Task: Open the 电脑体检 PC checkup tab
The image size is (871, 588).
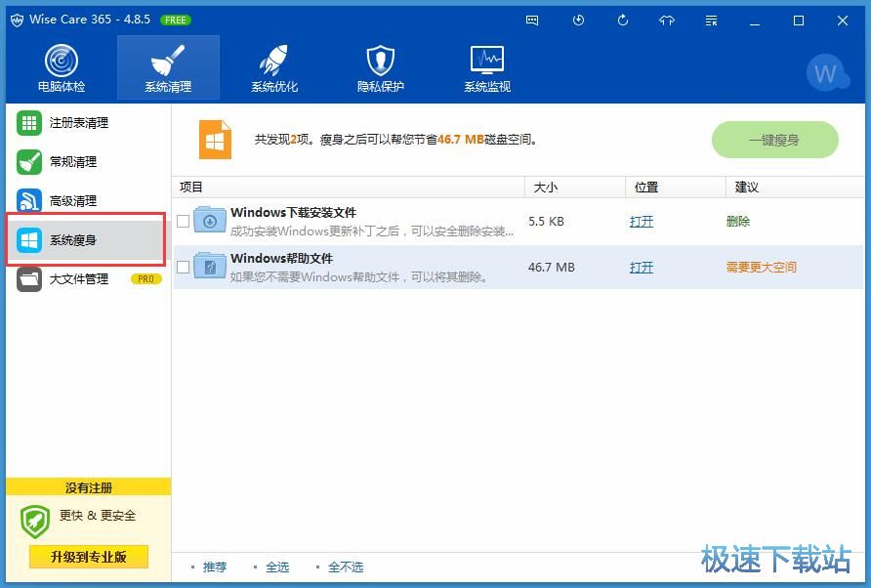Action: 62,67
